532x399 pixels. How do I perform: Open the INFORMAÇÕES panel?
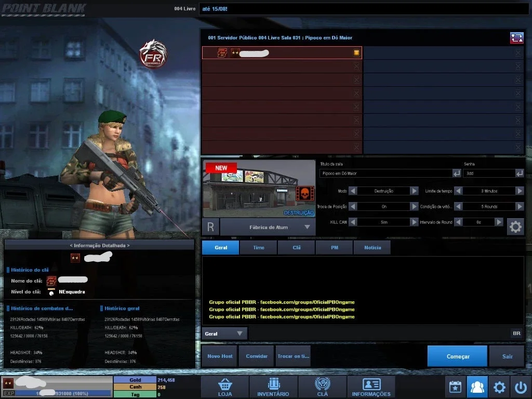coord(371,387)
